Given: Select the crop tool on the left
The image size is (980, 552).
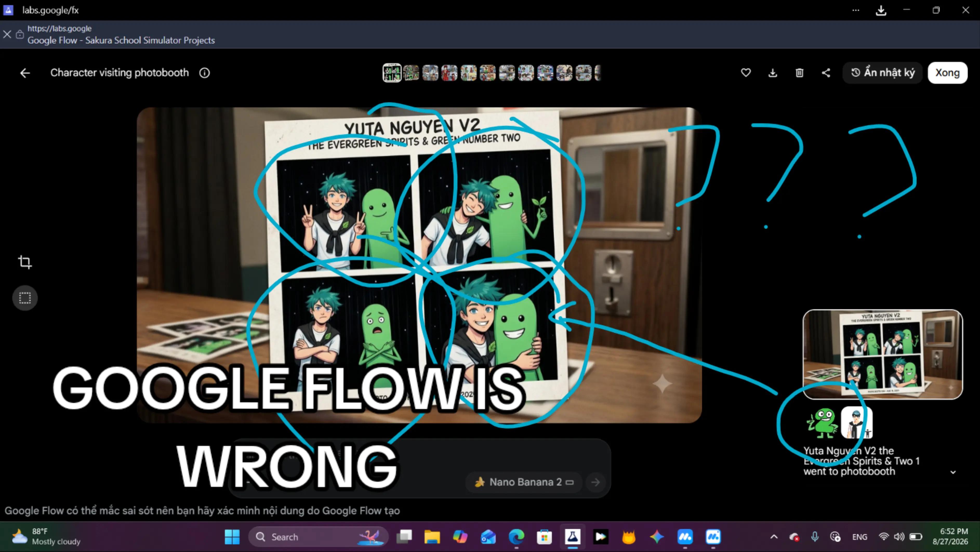Looking at the screenshot, I should pos(25,262).
